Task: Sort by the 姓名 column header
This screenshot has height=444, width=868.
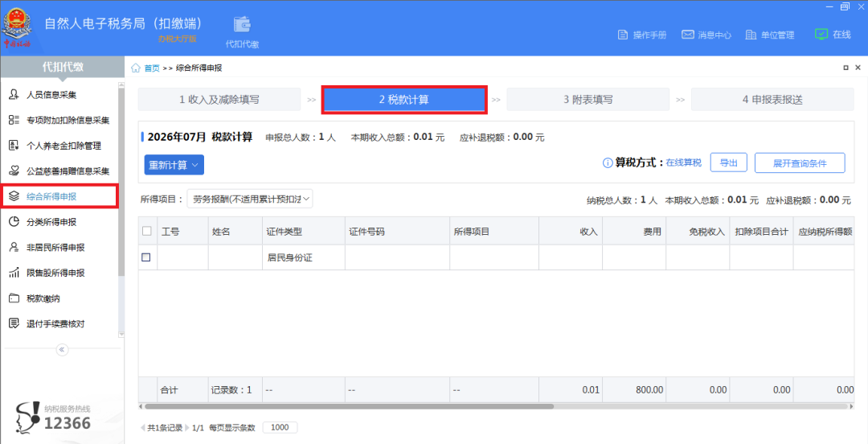Action: [235, 231]
